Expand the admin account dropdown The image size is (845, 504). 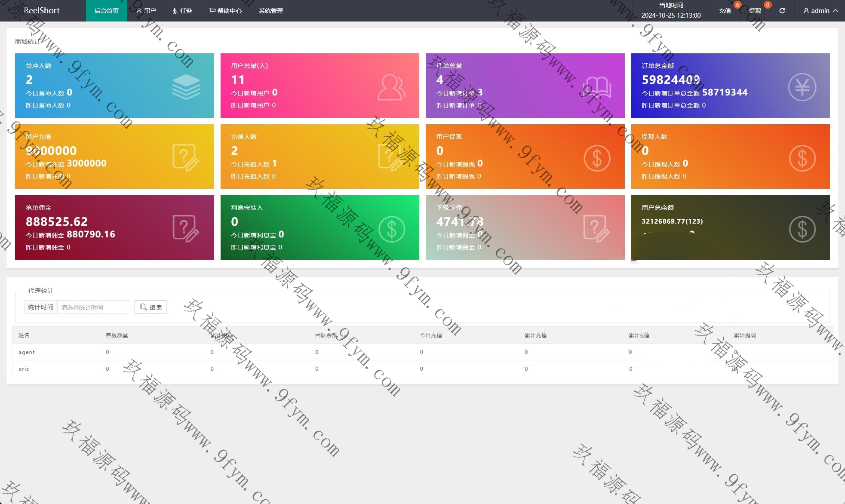pos(820,11)
